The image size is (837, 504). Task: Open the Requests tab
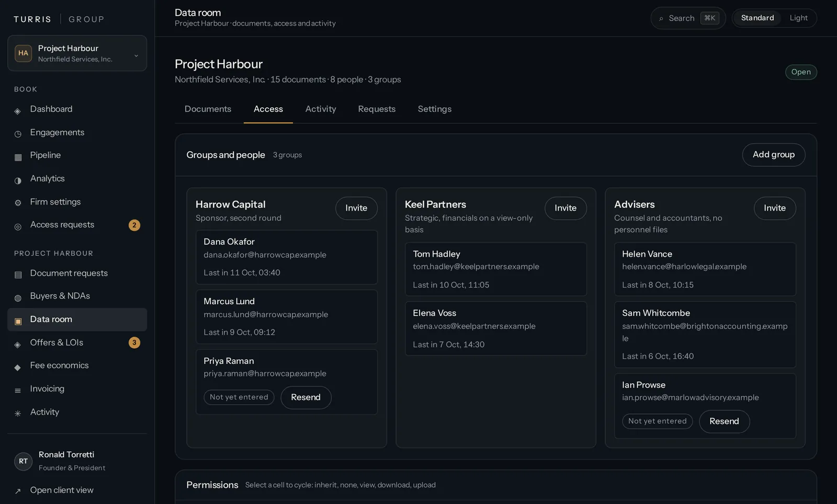pyautogui.click(x=377, y=109)
